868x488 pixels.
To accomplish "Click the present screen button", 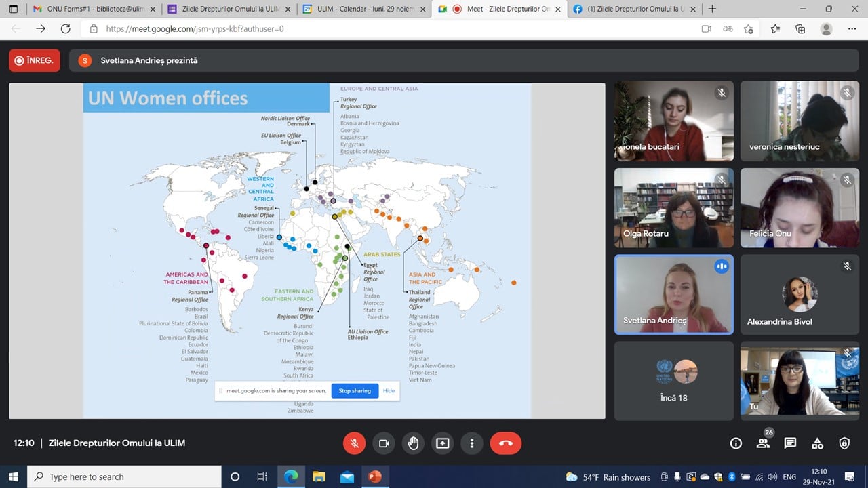I will click(443, 443).
